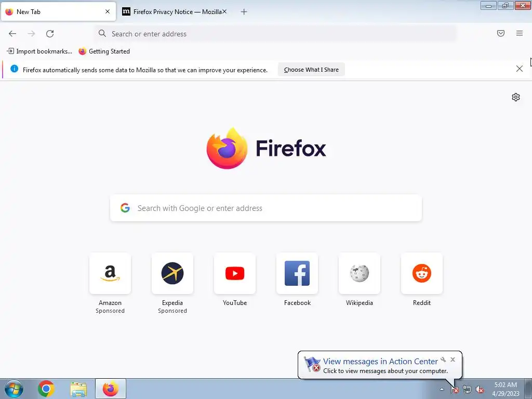
Task: Restore down the Firefox window
Action: (506, 5)
